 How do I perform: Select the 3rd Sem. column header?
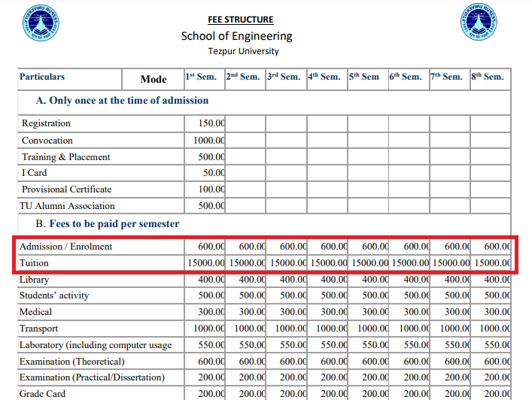284,77
